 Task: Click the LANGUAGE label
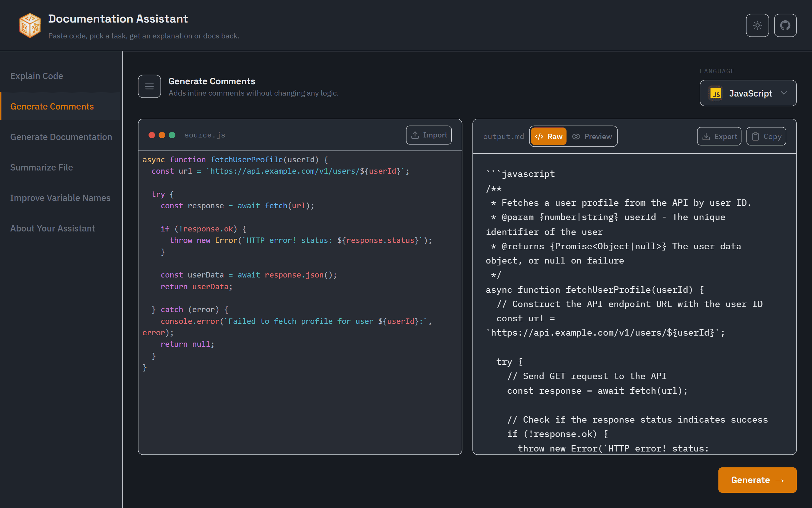(717, 71)
